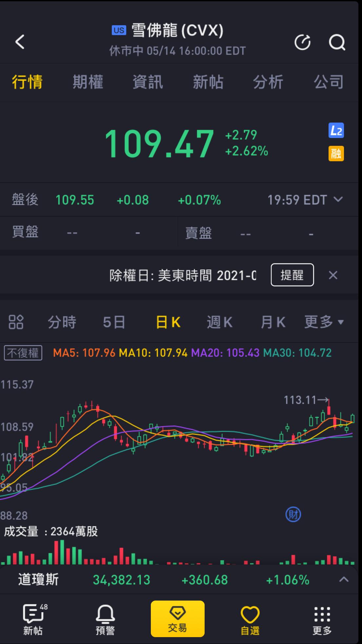Tap the Dow change +360.68
The width and height of the screenshot is (362, 644).
coord(205,580)
